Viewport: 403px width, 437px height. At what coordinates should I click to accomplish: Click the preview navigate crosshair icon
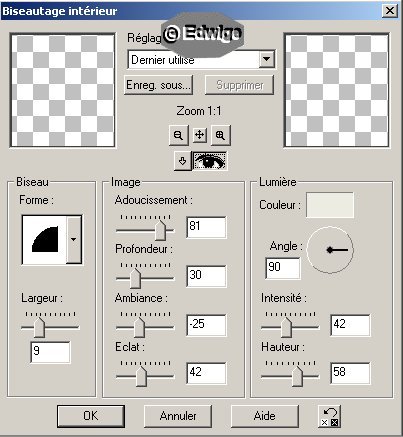click(x=199, y=135)
